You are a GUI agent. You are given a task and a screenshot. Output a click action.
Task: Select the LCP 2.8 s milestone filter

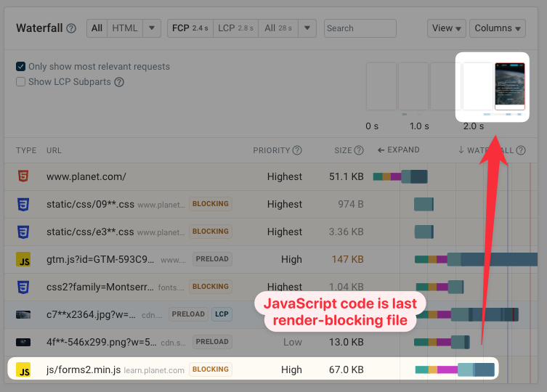pos(235,28)
